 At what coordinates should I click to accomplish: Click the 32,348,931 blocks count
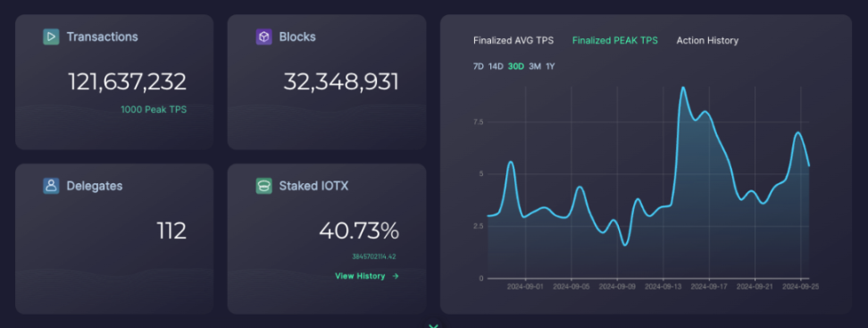(x=341, y=82)
